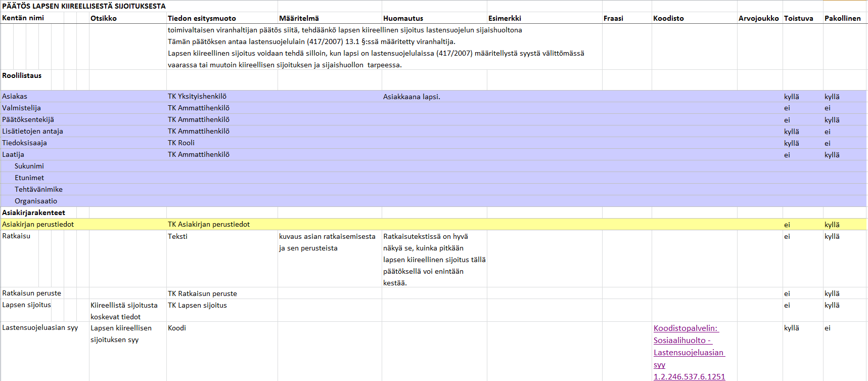Select the 'Valmistelija' cell
Viewport: 868px width, 381px height.
(21, 108)
